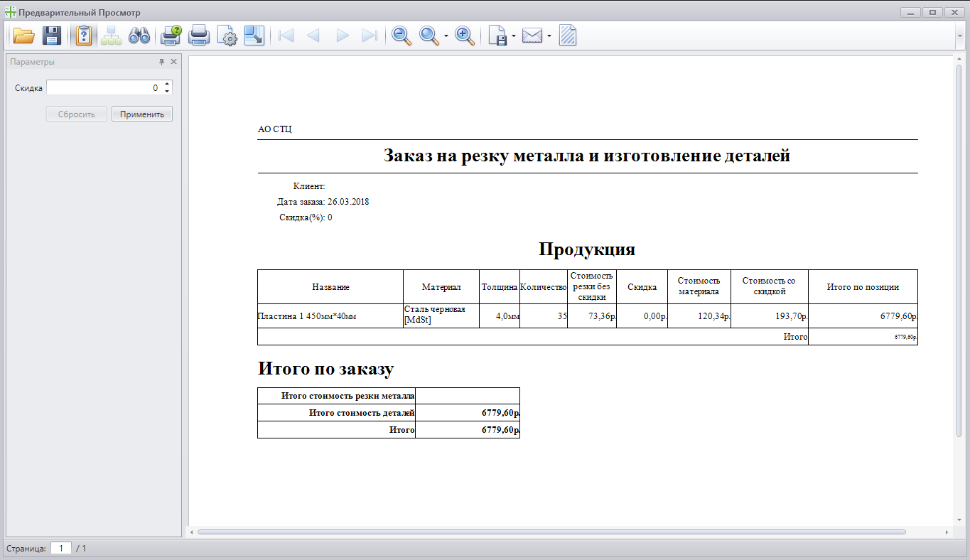Viewport: 970px width, 560px height.
Task: Click the 'Сталь черновая [MdSt]' material cell
Action: tap(441, 316)
